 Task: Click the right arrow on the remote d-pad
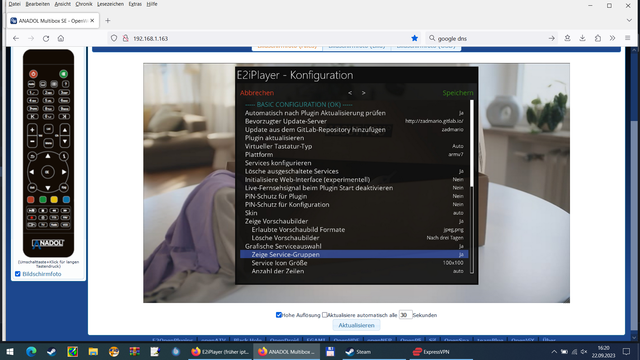(64, 172)
